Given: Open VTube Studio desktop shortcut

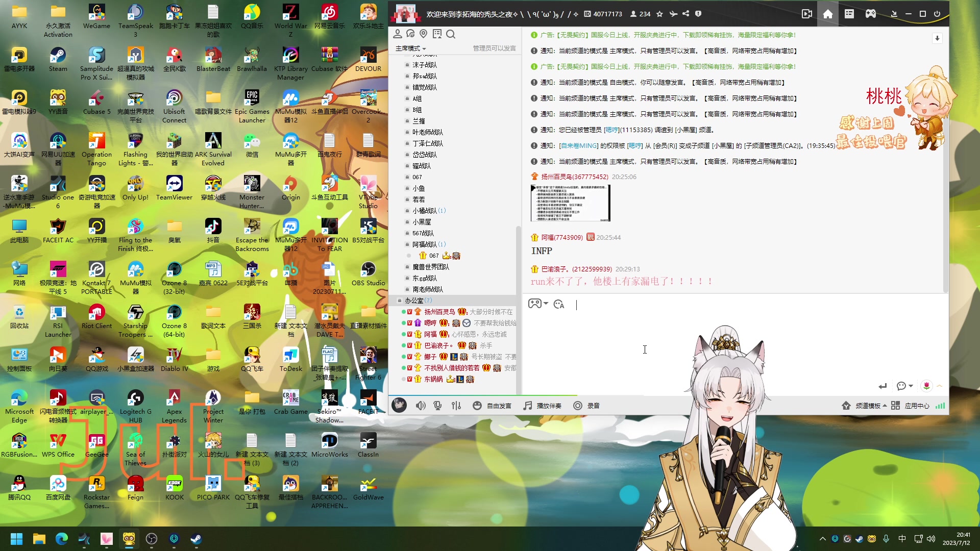Looking at the screenshot, I should pos(368,192).
